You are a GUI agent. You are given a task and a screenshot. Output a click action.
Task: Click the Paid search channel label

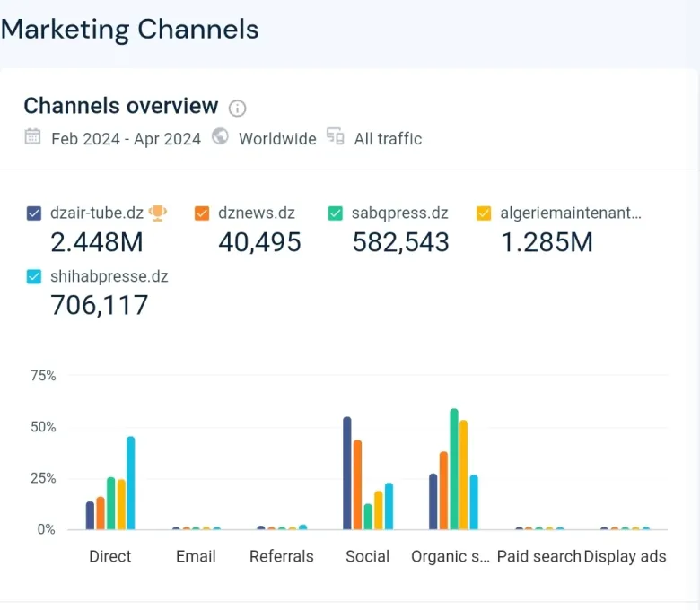(538, 556)
